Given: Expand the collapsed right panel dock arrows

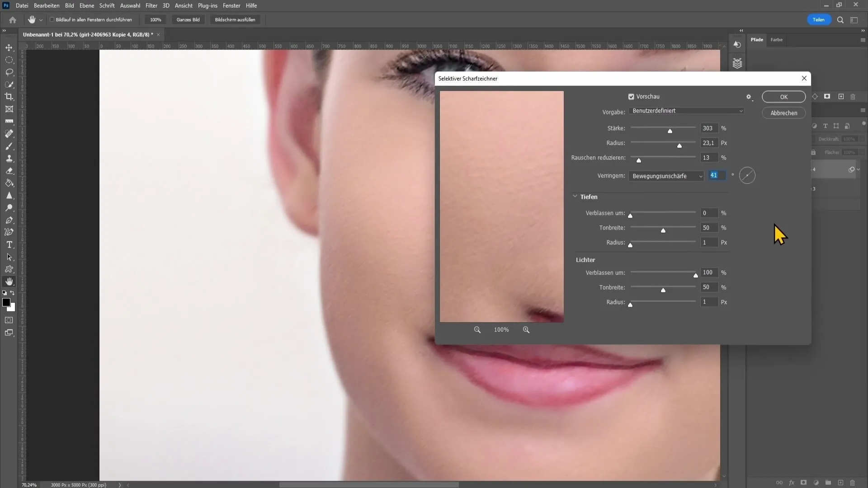Looking at the screenshot, I should pos(741,30).
